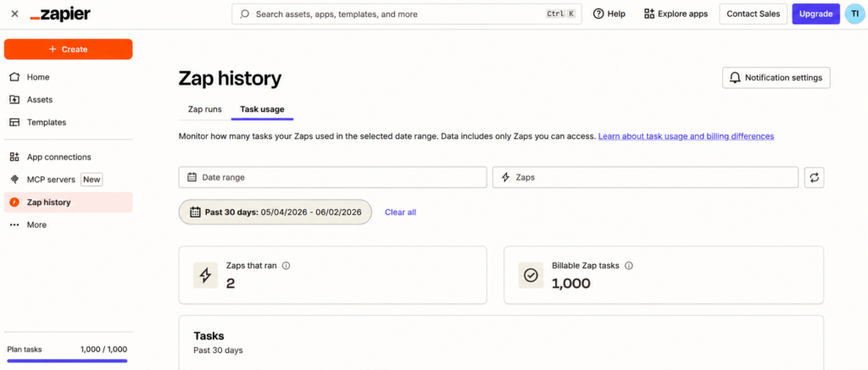
Task: Click the orange Create button
Action: (68, 49)
